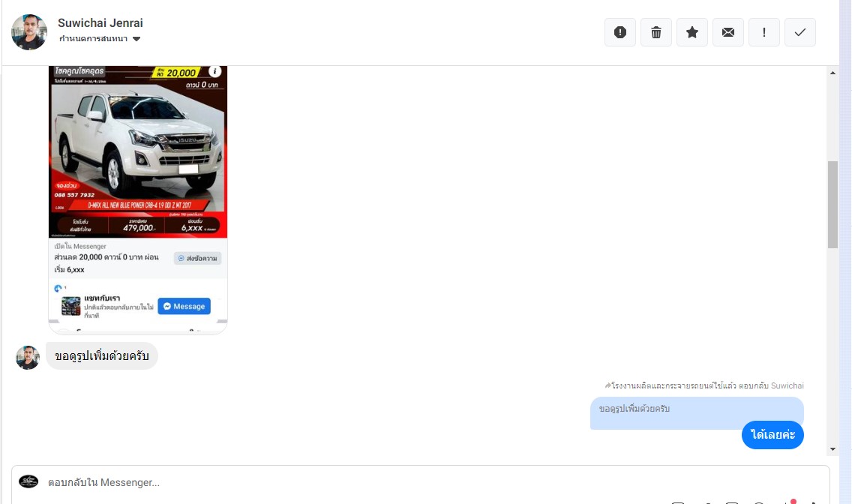Click the spam report exclamation circle icon
This screenshot has width=852, height=504.
tap(620, 32)
